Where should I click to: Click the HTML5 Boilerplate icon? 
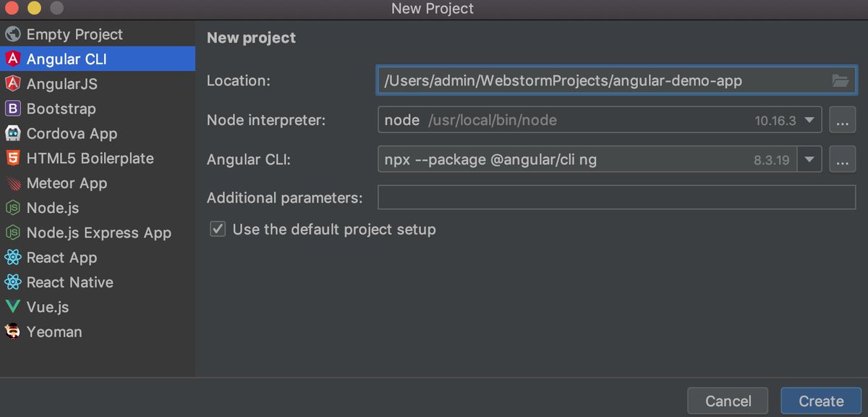coord(12,158)
